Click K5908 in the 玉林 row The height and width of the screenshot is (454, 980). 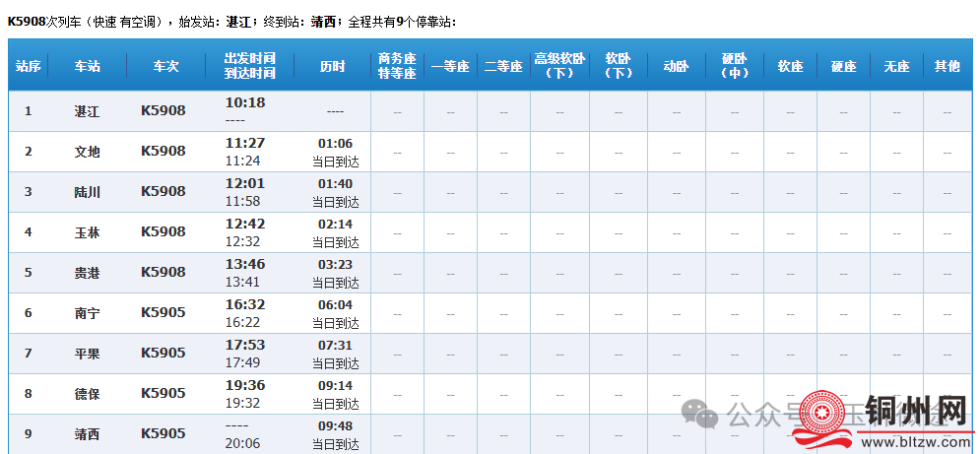163,231
